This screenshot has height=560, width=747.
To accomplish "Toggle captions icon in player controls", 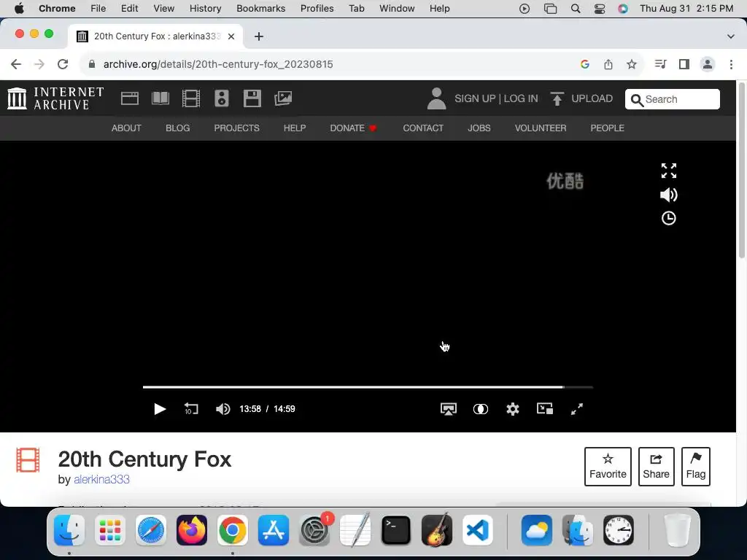I will [x=480, y=409].
